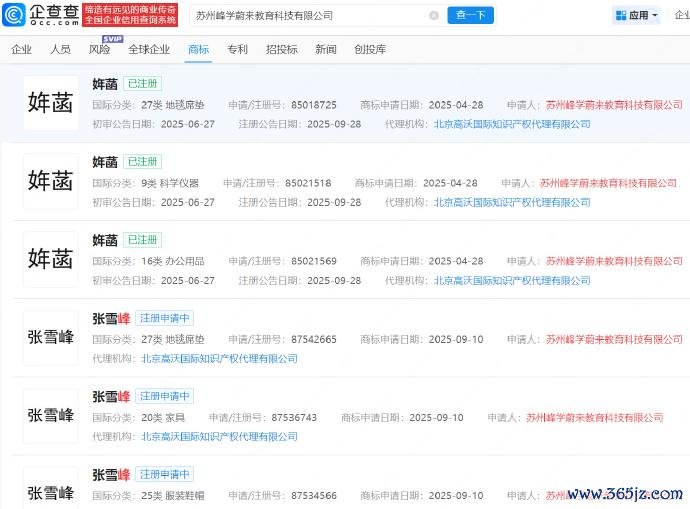Image resolution: width=690 pixels, height=509 pixels.
Task: Click the red slogan banner beside logo
Action: point(130,15)
